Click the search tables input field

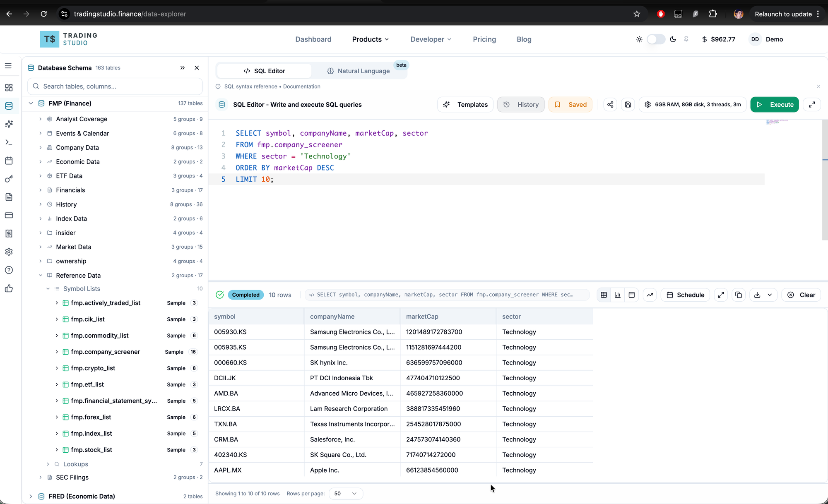115,86
